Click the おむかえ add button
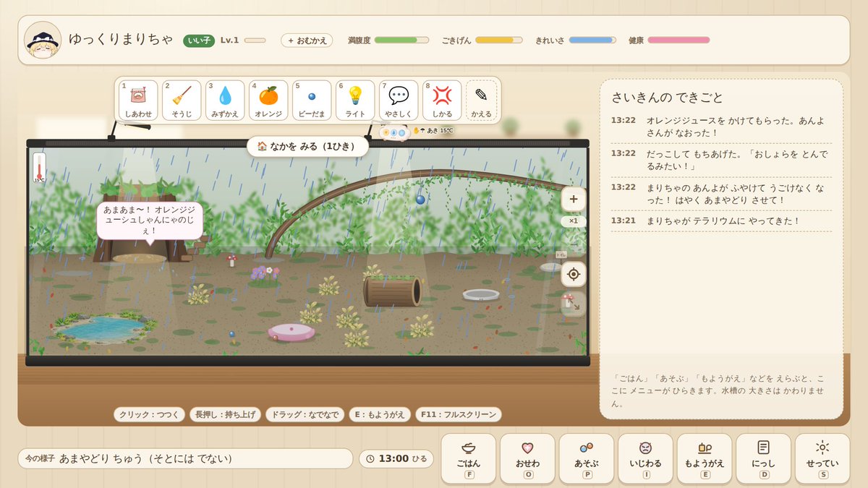Viewport: 868px width, 488px height. pyautogui.click(x=307, y=40)
